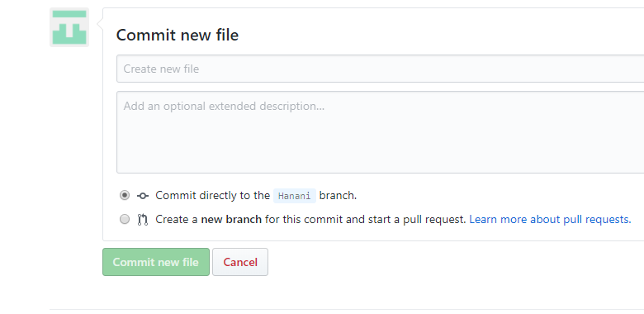Click the word 'branch.' after Hanani
This screenshot has height=314, width=644.
[x=338, y=196]
